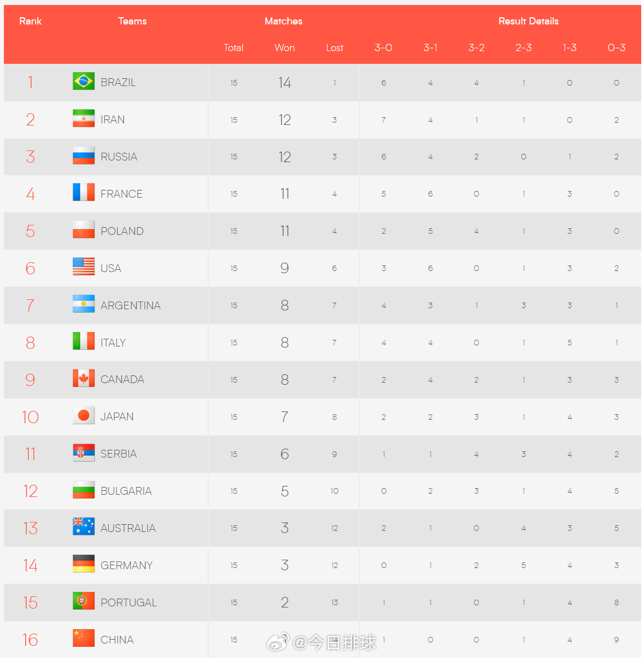Click the China flag icon
Screen dimensions: 644x658
(x=83, y=639)
